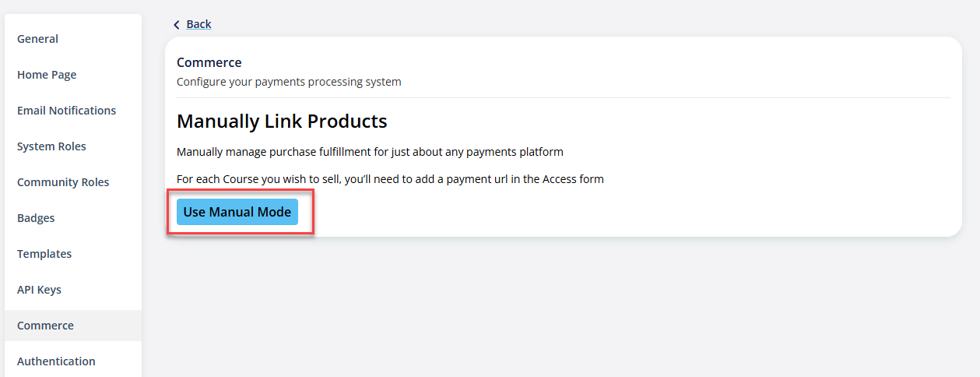Select the highlighted Commerce sidebar item
980x377 pixels.
coord(45,326)
